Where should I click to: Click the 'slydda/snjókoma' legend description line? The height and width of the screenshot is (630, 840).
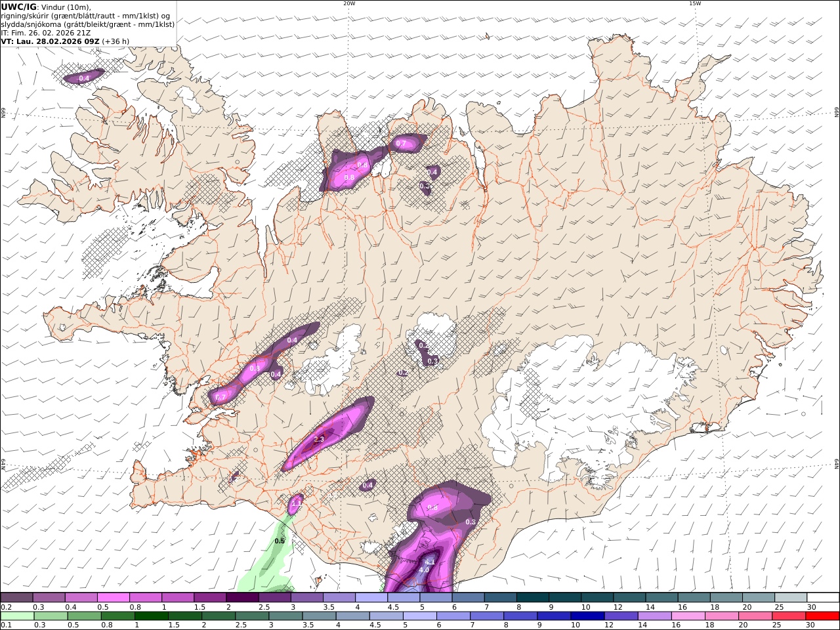coord(88,24)
